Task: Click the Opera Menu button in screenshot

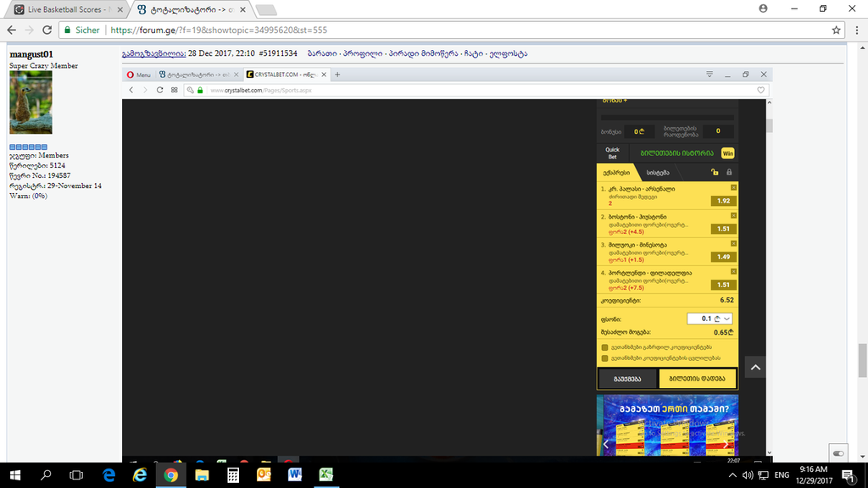Action: [x=138, y=75]
